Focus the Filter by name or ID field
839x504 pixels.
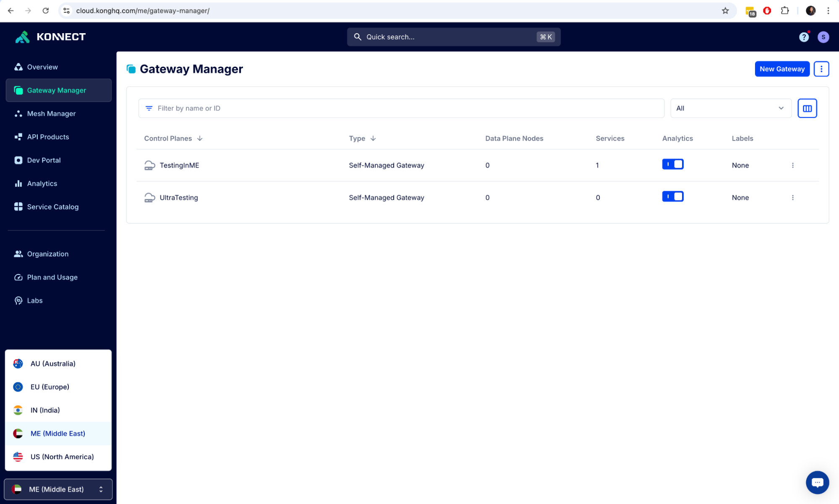point(401,108)
